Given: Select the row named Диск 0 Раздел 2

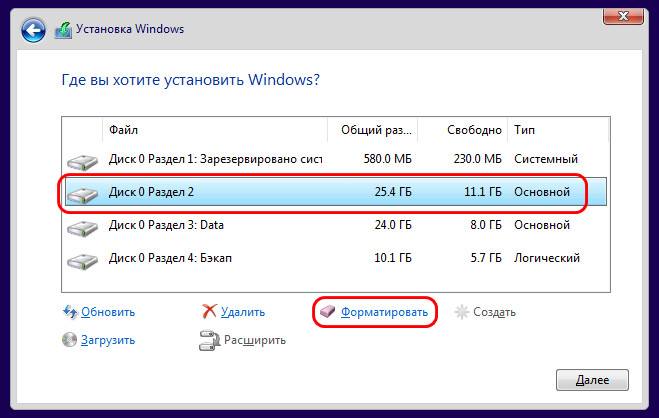Looking at the screenshot, I should [335, 192].
